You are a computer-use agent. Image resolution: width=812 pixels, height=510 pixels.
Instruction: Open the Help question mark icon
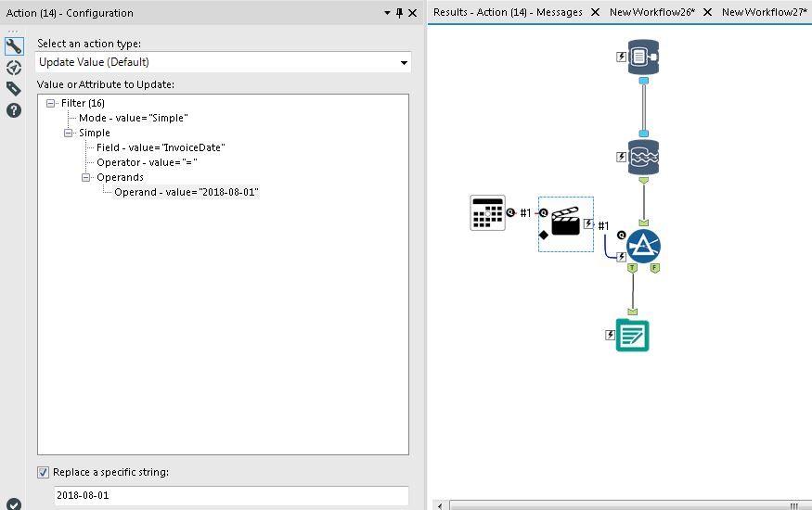click(x=14, y=110)
